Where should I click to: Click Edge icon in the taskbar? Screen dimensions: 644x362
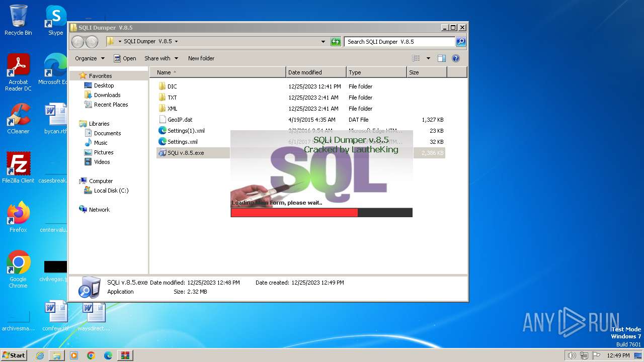[108, 355]
